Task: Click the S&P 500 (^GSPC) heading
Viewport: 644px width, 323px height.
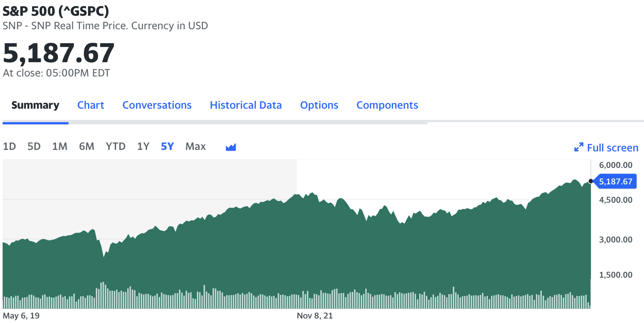Action: 55,11
